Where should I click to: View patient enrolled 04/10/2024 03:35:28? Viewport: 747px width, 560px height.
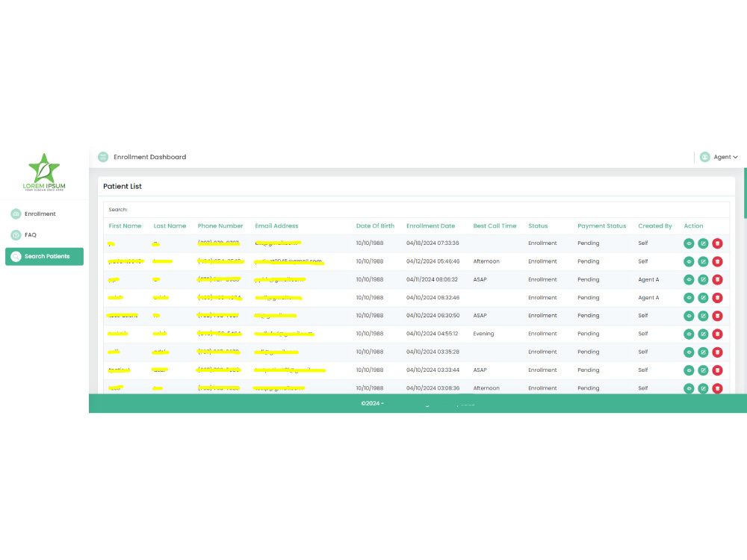pos(689,352)
